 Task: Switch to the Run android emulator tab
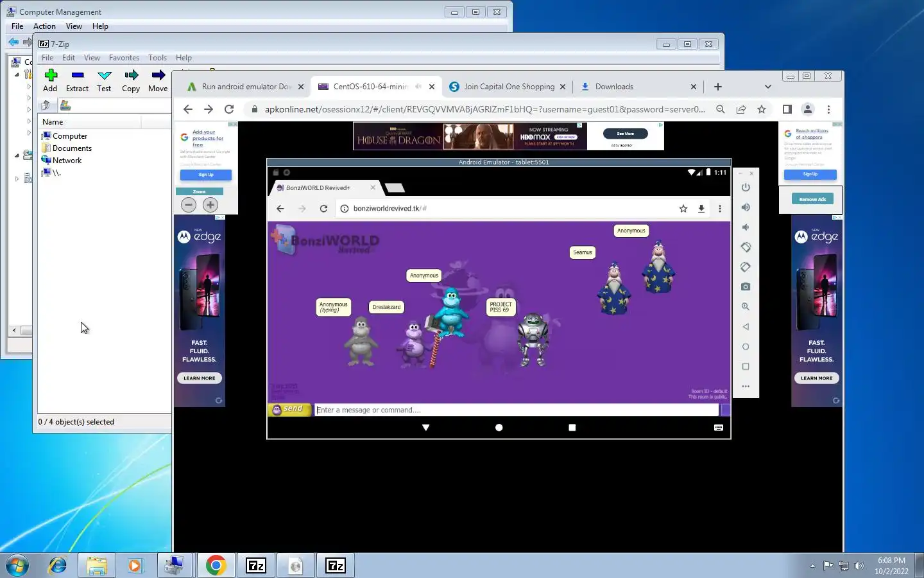click(x=244, y=87)
